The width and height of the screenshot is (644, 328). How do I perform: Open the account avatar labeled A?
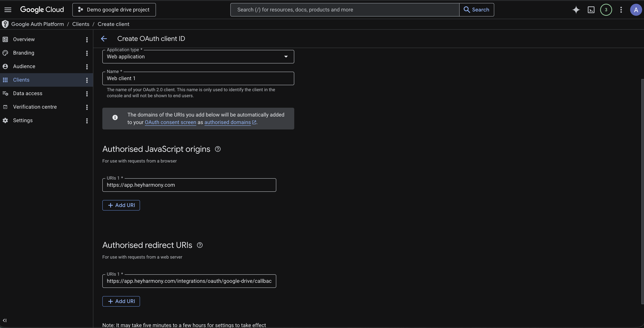[x=636, y=10]
